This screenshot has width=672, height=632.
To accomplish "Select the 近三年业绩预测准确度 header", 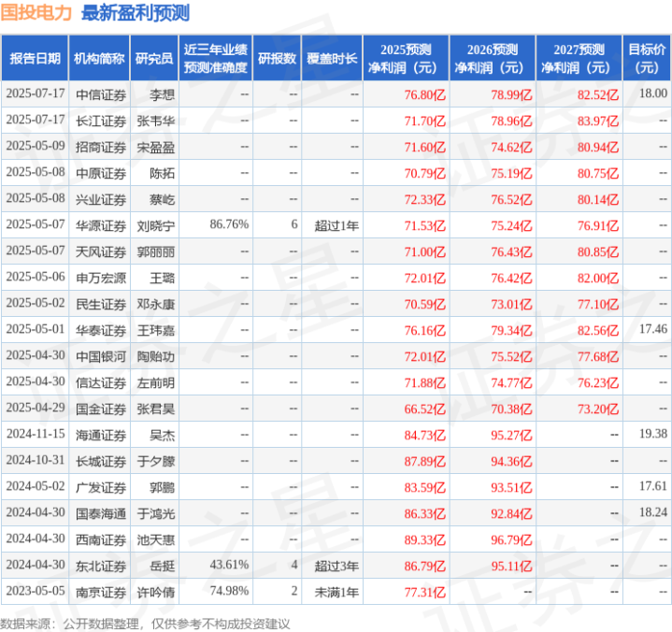I will coord(216,58).
